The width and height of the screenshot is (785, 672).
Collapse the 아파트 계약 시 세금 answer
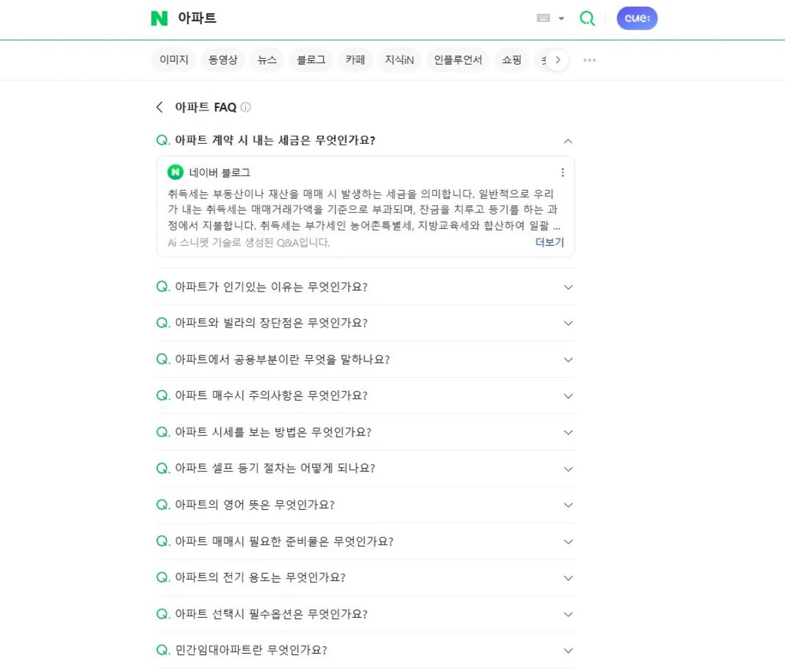pyautogui.click(x=568, y=141)
